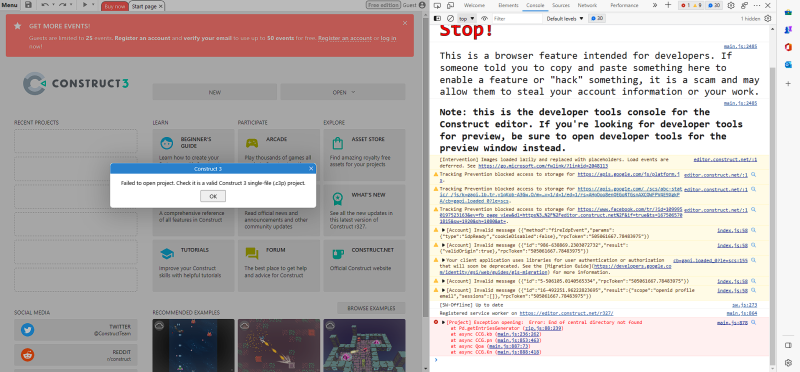Screen dimensions: 800x372
Task: Open the Undo history dropdown arrow
Action: point(53,5)
